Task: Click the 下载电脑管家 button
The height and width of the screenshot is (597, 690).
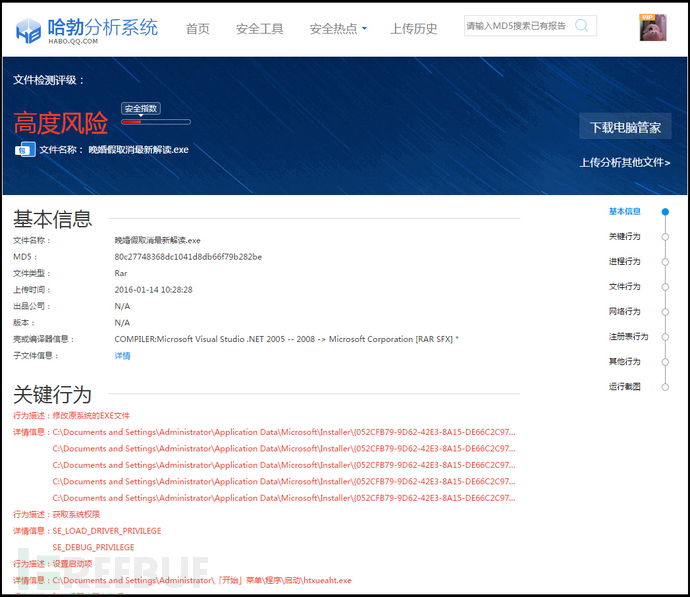Action: pos(625,127)
